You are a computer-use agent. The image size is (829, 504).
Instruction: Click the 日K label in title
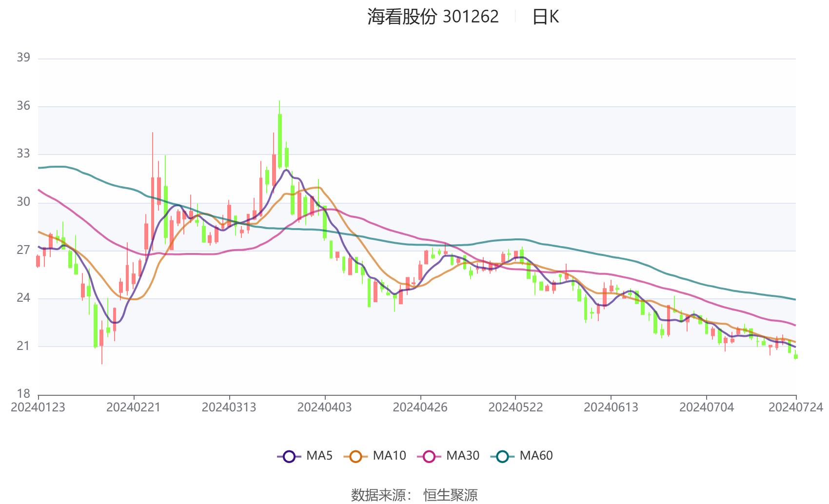point(545,17)
